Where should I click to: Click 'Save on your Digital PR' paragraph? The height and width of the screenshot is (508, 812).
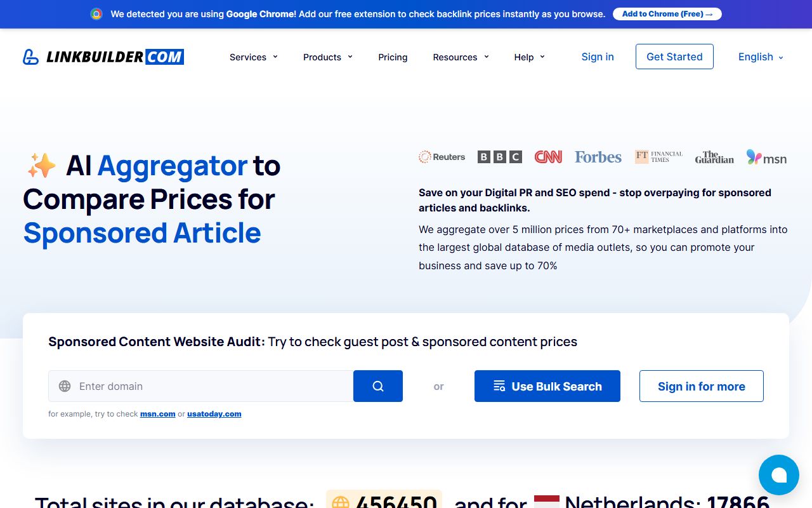click(x=595, y=200)
